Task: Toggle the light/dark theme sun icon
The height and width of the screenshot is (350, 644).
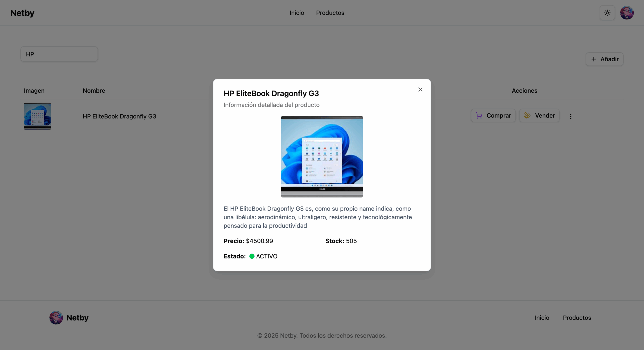Action: pos(607,13)
